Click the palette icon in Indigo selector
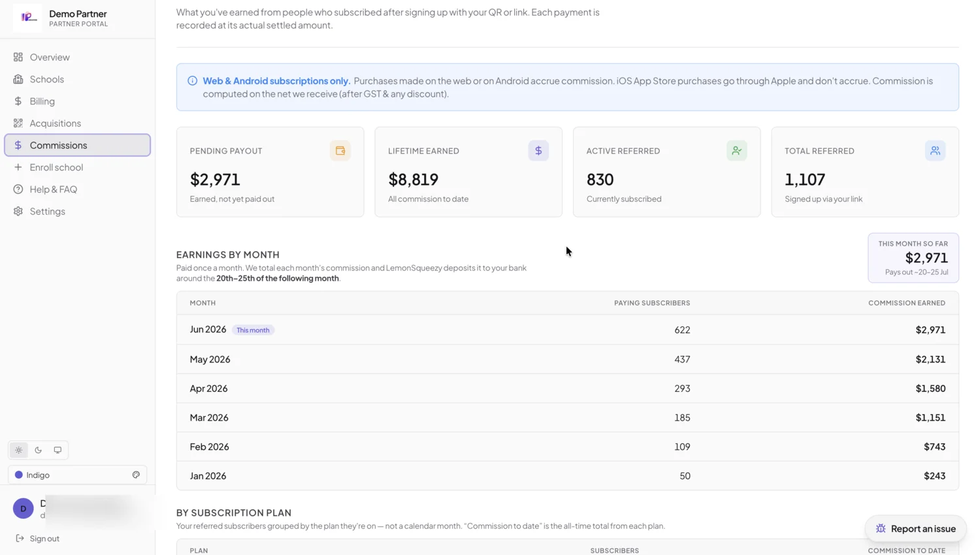The image size is (980, 555). click(x=136, y=475)
